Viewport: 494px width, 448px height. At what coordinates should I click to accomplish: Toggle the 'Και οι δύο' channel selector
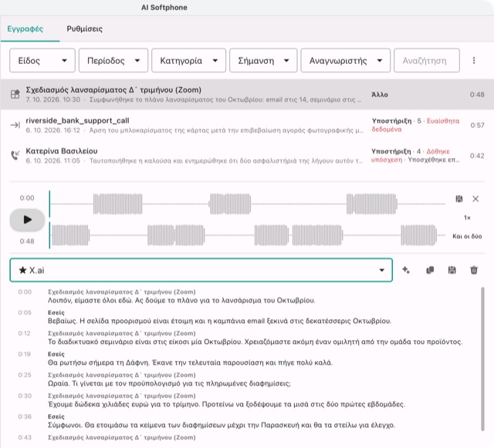coord(467,236)
